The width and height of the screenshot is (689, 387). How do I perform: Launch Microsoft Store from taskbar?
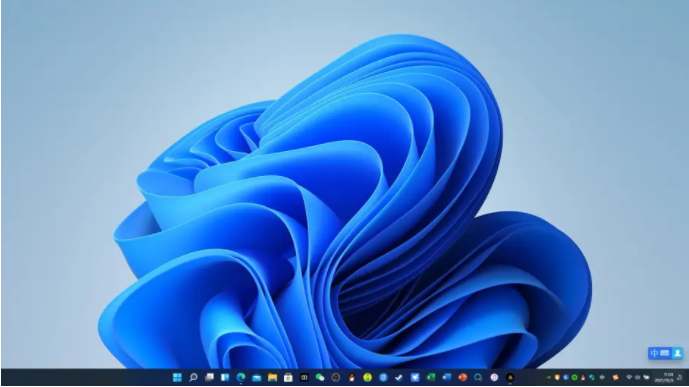click(x=288, y=377)
